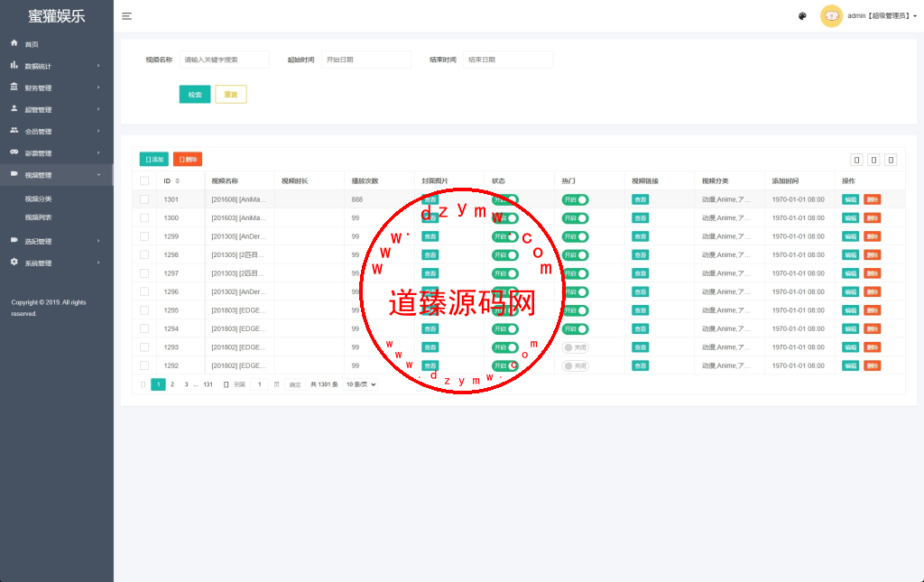This screenshot has height=582, width=924.
Task: Tick the checkbox for row 1299
Action: 144,236
